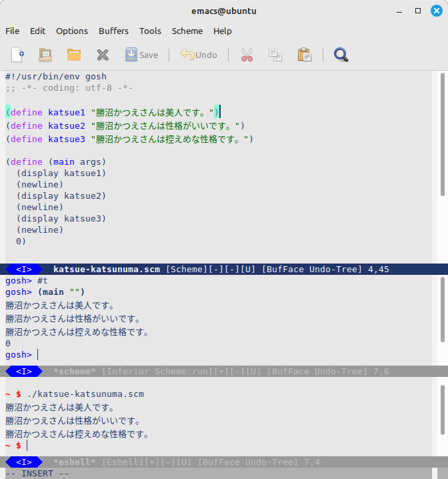Open the Options menu
Image resolution: width=448 pixels, height=479 pixels.
pyautogui.click(x=72, y=31)
